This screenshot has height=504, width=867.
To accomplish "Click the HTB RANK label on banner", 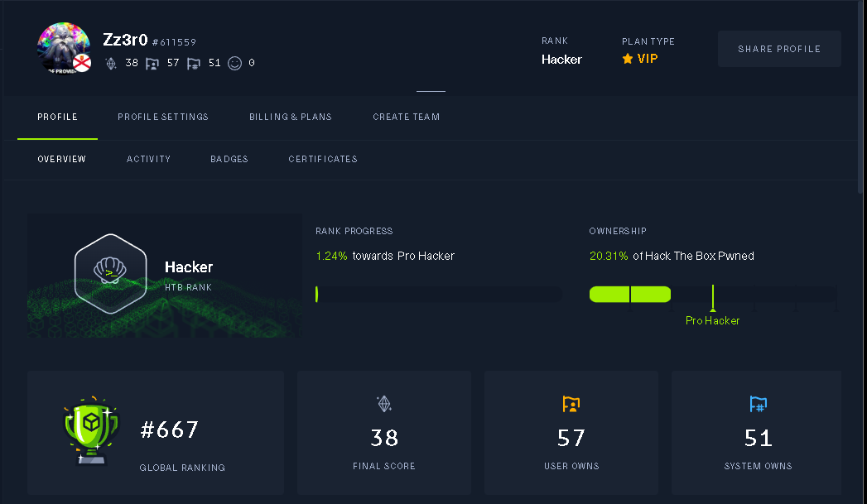I will pos(189,287).
